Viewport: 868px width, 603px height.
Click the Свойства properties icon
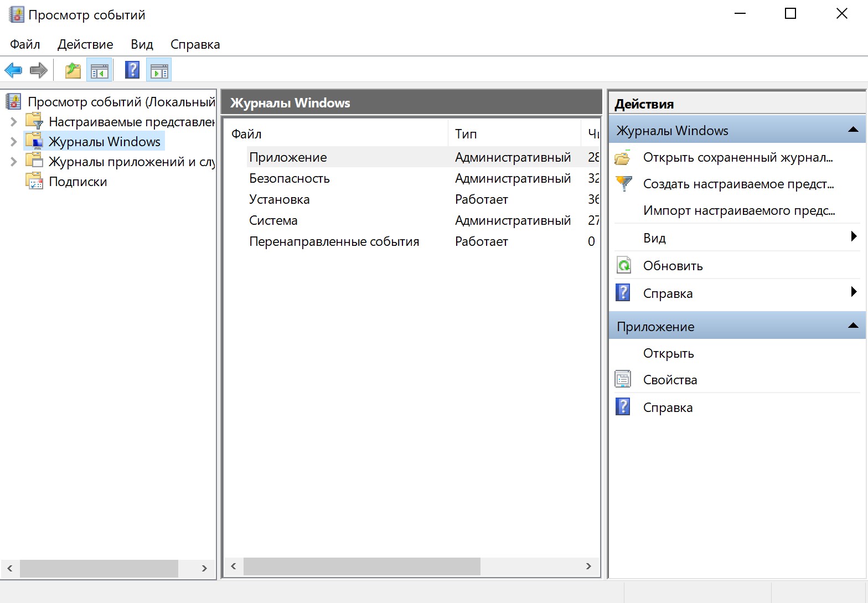[x=623, y=379]
